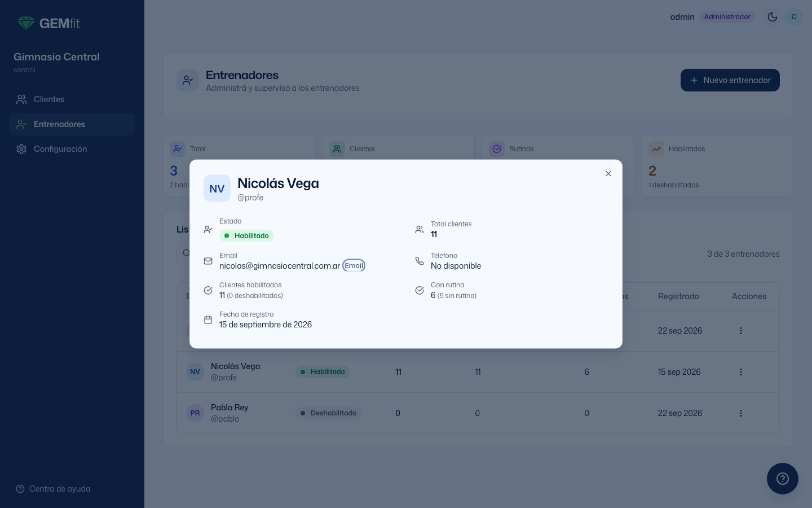Click the Clientes card icon
Image resolution: width=812 pixels, height=508 pixels.
click(337, 149)
